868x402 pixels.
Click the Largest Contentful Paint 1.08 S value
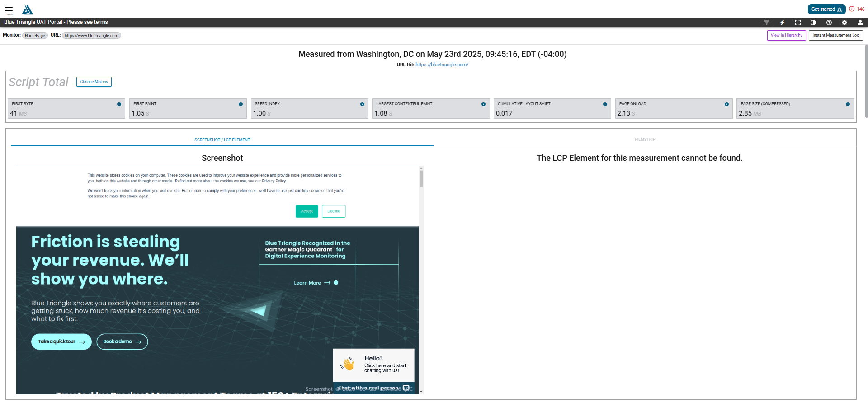click(383, 113)
